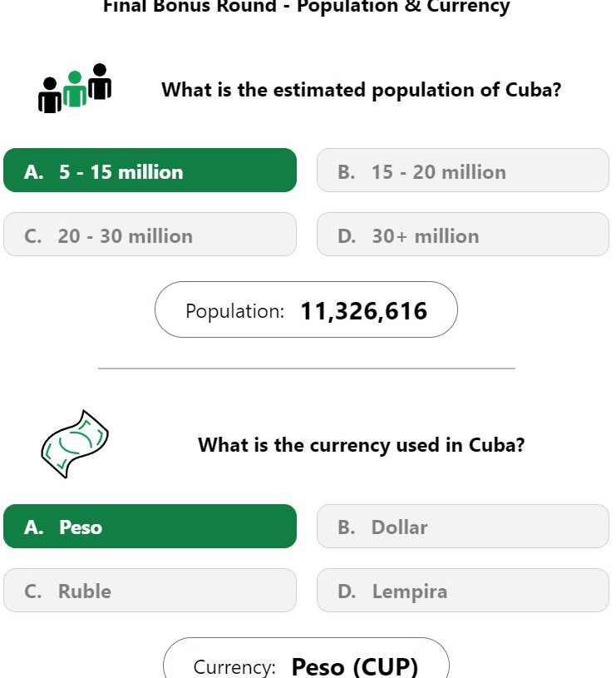Image resolution: width=616 pixels, height=678 pixels.
Task: Click the tallest black person figure on the right
Action: click(x=100, y=82)
